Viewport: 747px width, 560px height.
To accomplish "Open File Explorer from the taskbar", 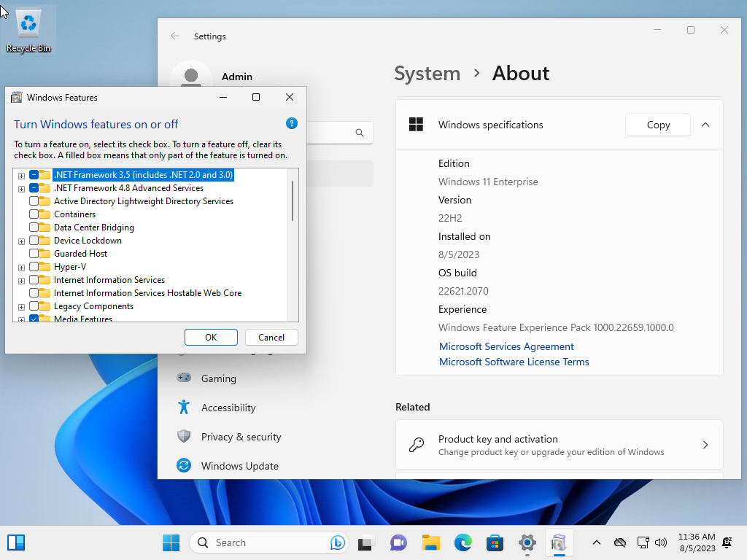I will (430, 542).
